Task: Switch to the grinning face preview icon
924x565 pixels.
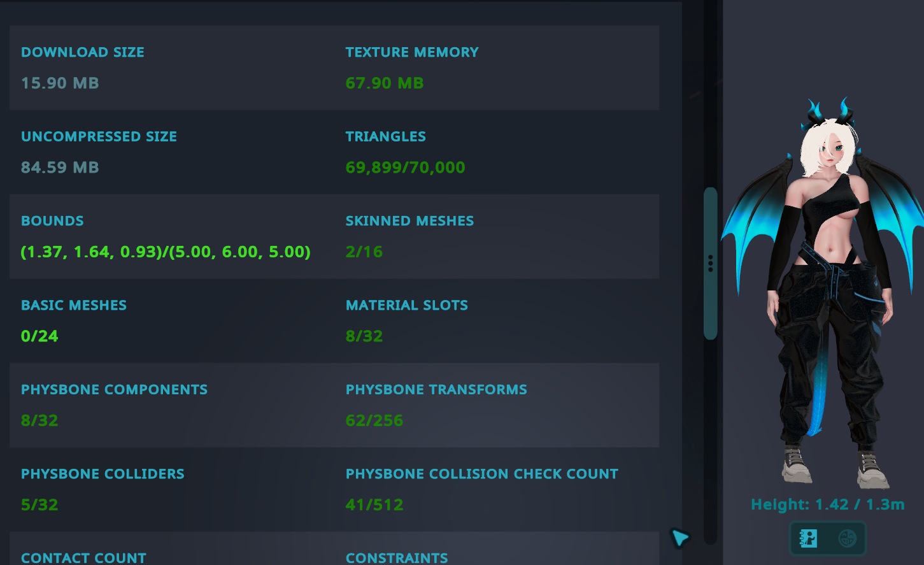Action: [x=847, y=538]
